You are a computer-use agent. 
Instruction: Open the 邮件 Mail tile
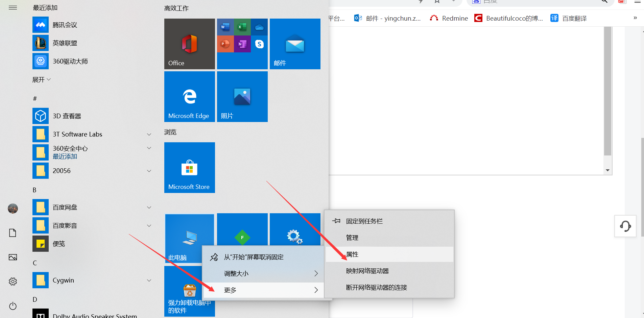(x=295, y=44)
